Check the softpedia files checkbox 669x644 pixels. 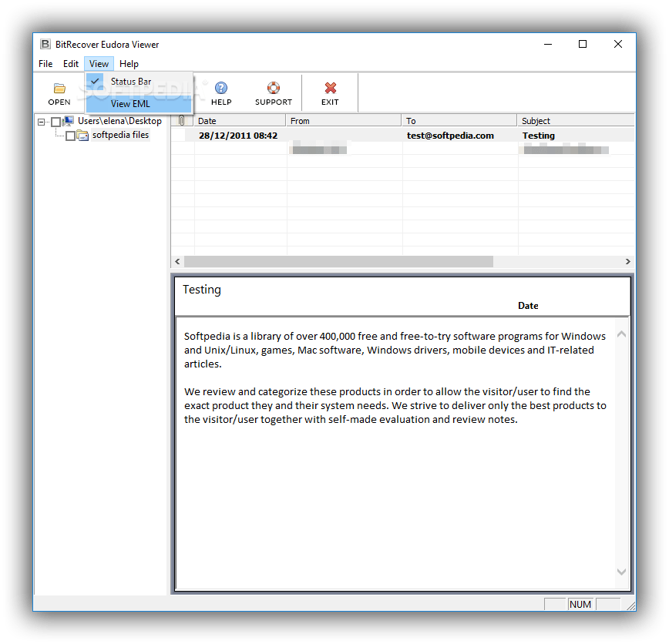(69, 135)
